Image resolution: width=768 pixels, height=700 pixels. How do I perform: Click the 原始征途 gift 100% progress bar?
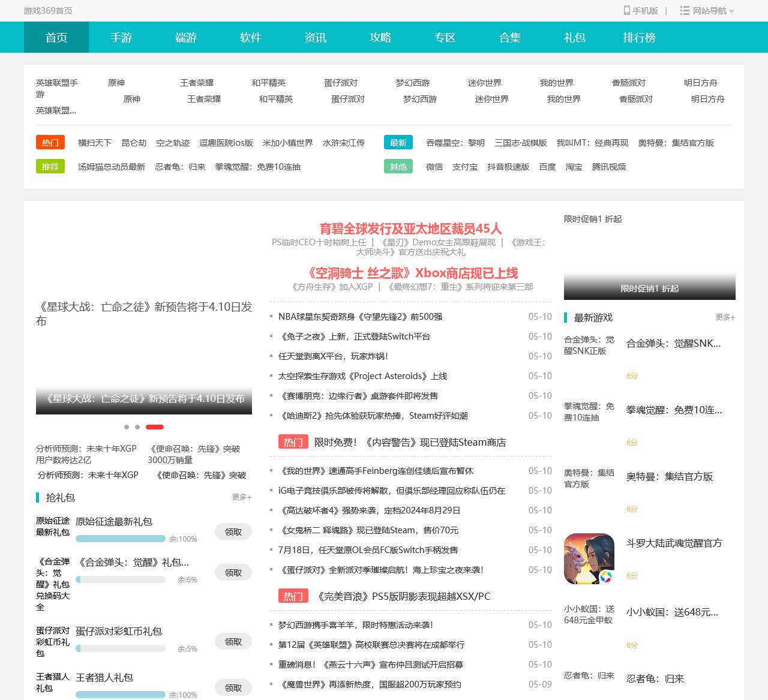pos(121,539)
